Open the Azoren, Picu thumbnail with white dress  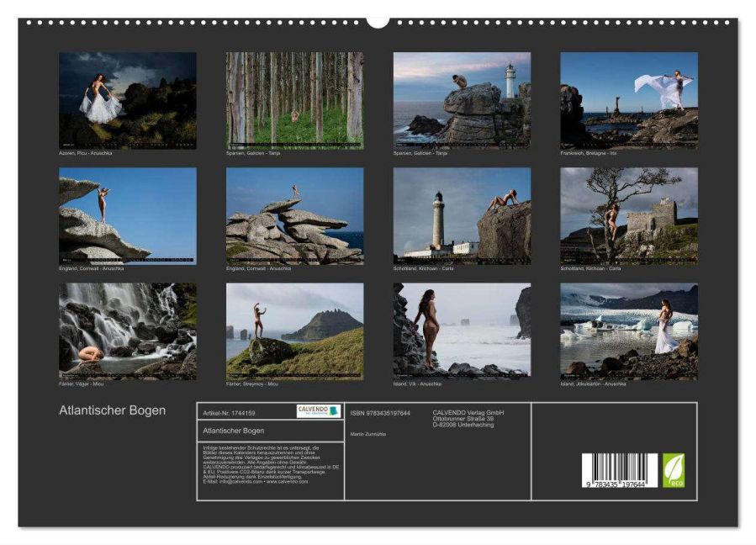tap(127, 100)
